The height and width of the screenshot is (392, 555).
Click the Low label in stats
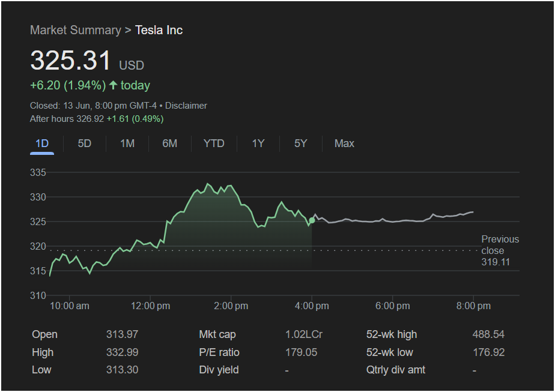click(41, 370)
